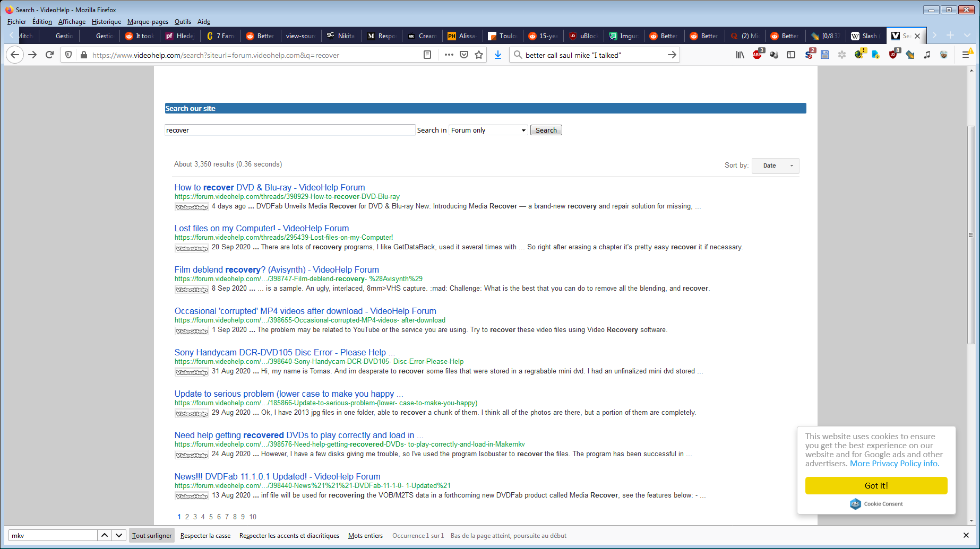Open the Historique menu
Screen dimensions: 980x549
click(106, 22)
